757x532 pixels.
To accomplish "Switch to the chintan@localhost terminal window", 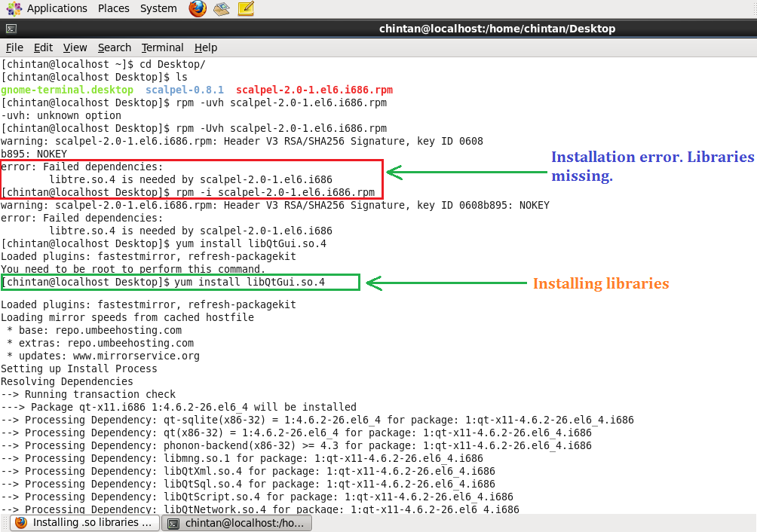I will point(236,522).
